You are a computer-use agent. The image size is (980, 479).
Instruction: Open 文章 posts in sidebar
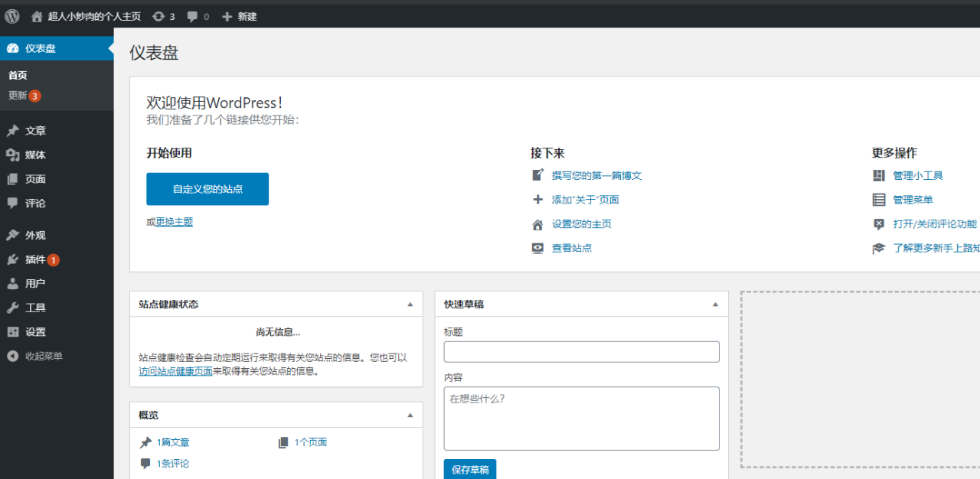pos(35,131)
